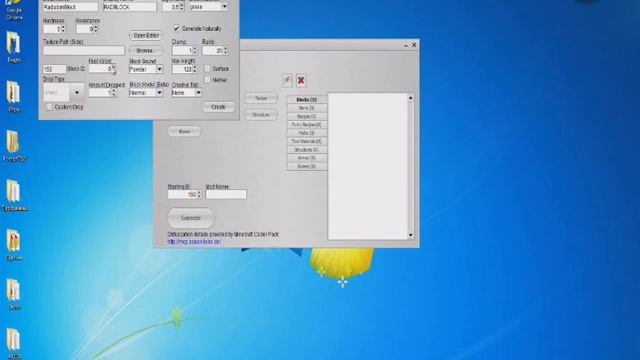
Task: Click the edit tool icon above the list
Action: click(287, 80)
